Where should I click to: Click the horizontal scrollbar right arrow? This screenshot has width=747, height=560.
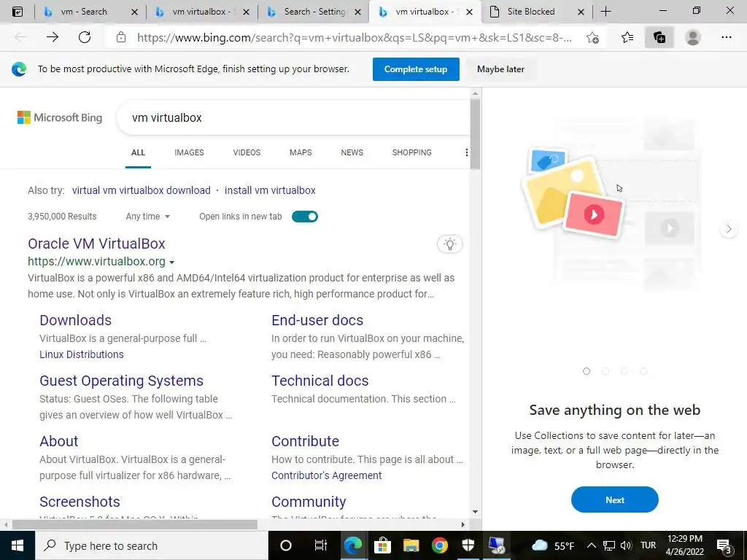coord(462,525)
